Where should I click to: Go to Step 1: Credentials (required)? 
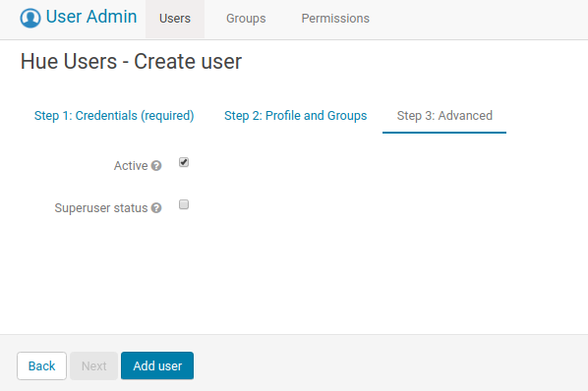click(114, 116)
